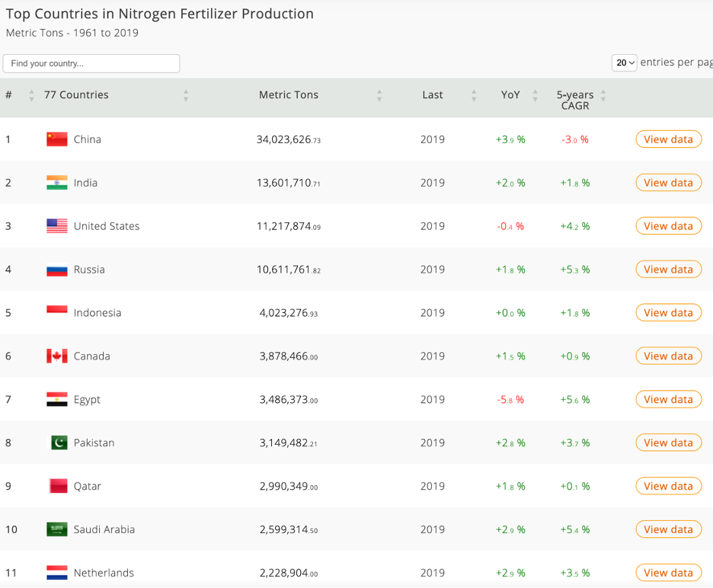Viewport: 713px width, 588px height.
Task: Sort by YoY column arrows
Action: (x=536, y=95)
